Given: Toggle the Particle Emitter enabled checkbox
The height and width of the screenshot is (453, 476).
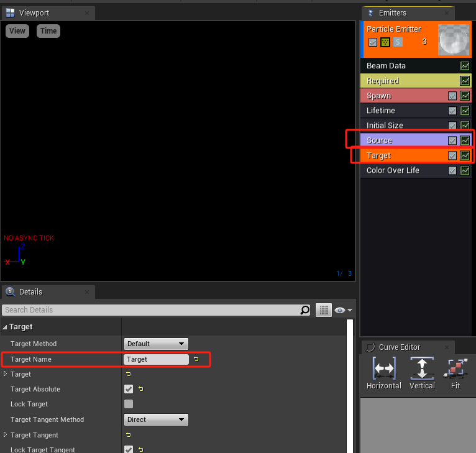Looking at the screenshot, I should pyautogui.click(x=372, y=42).
